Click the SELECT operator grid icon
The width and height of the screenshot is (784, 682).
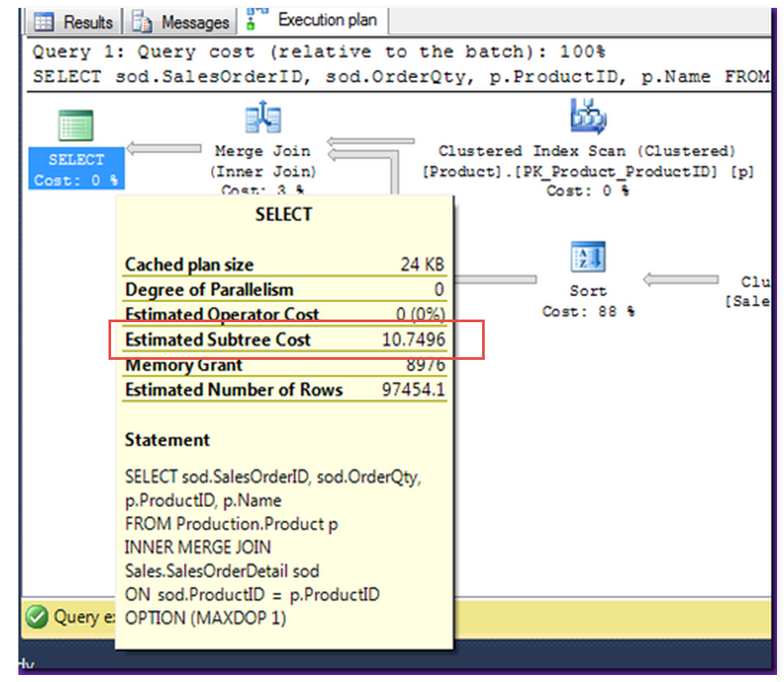[x=76, y=125]
